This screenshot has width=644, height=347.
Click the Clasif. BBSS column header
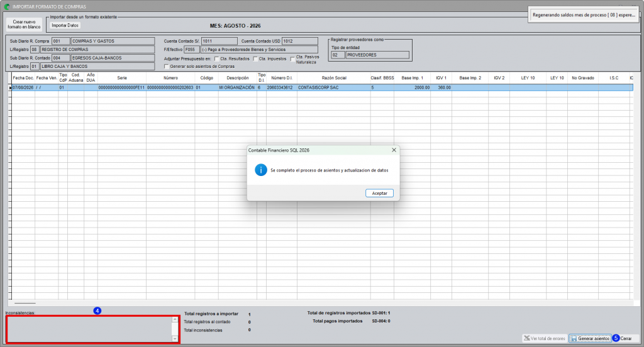point(382,77)
